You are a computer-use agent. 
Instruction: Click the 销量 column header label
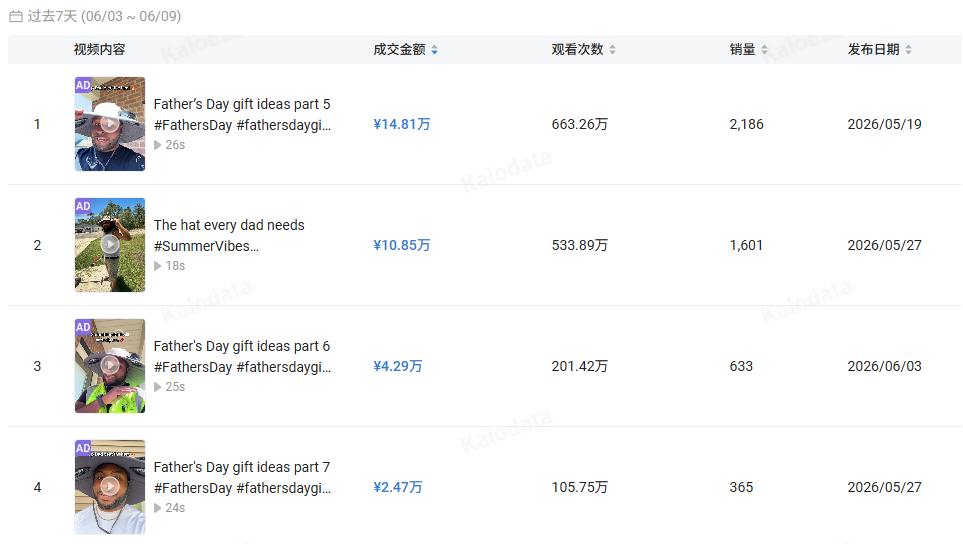pos(743,50)
